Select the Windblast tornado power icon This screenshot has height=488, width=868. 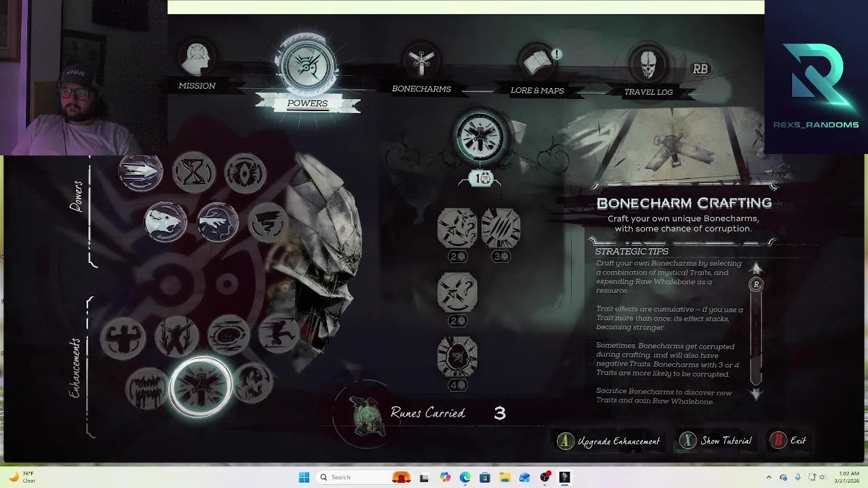268,223
